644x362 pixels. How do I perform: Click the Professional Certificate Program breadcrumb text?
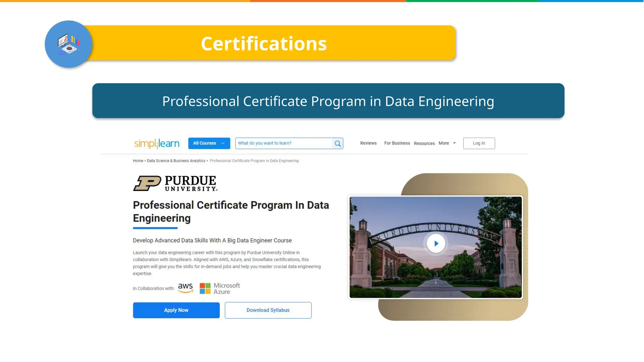254,161
